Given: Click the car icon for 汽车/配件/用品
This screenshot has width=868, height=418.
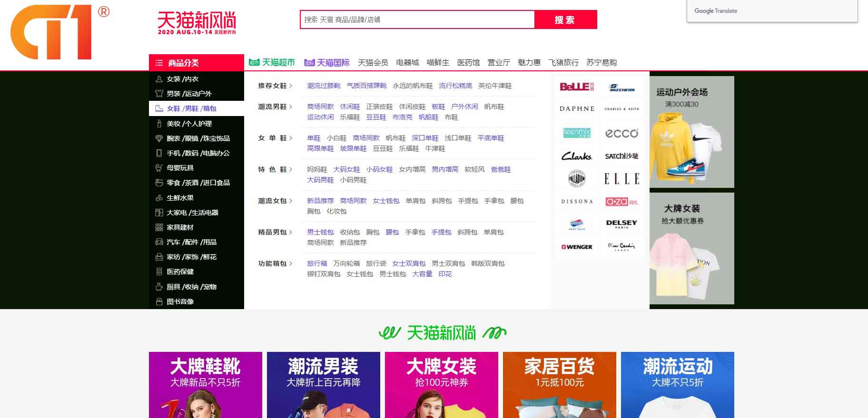Looking at the screenshot, I should tap(159, 242).
